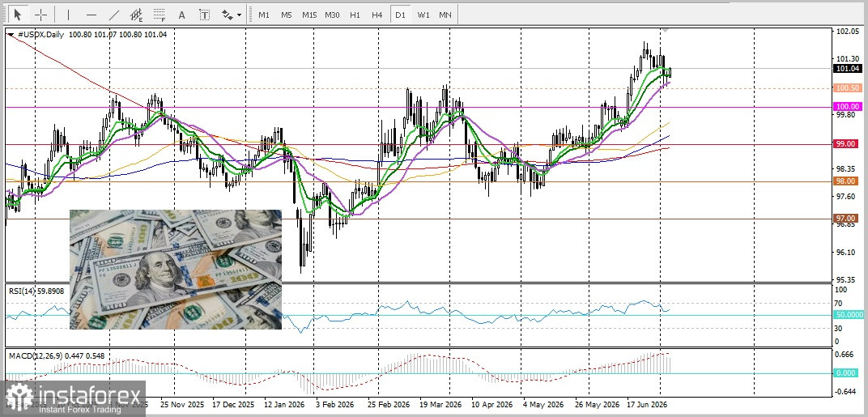Image resolution: width=868 pixels, height=417 pixels.
Task: Click the 100.00 magenta level price label
Action: tap(847, 106)
